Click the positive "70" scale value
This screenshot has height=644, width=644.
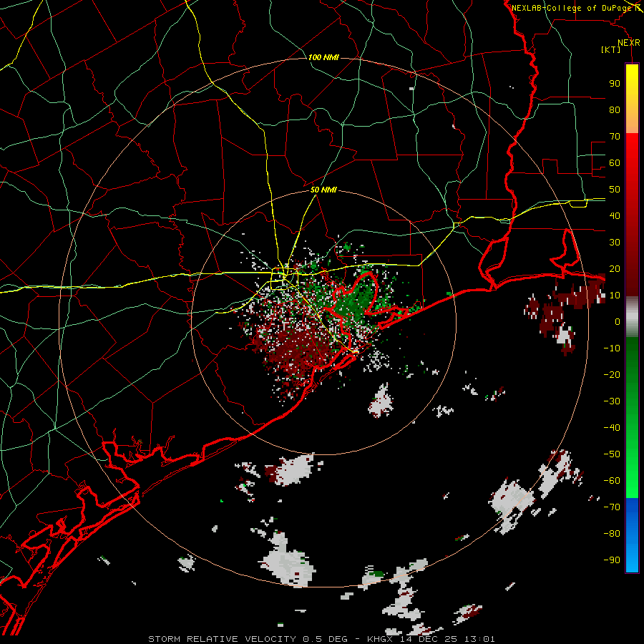[x=615, y=137]
